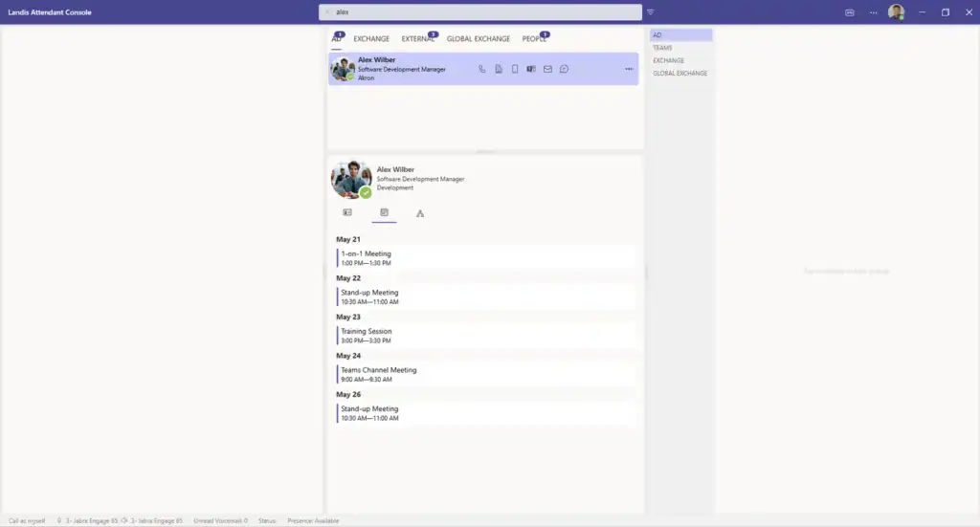
Task: Switch to the PEOPLE search tab
Action: pos(534,38)
